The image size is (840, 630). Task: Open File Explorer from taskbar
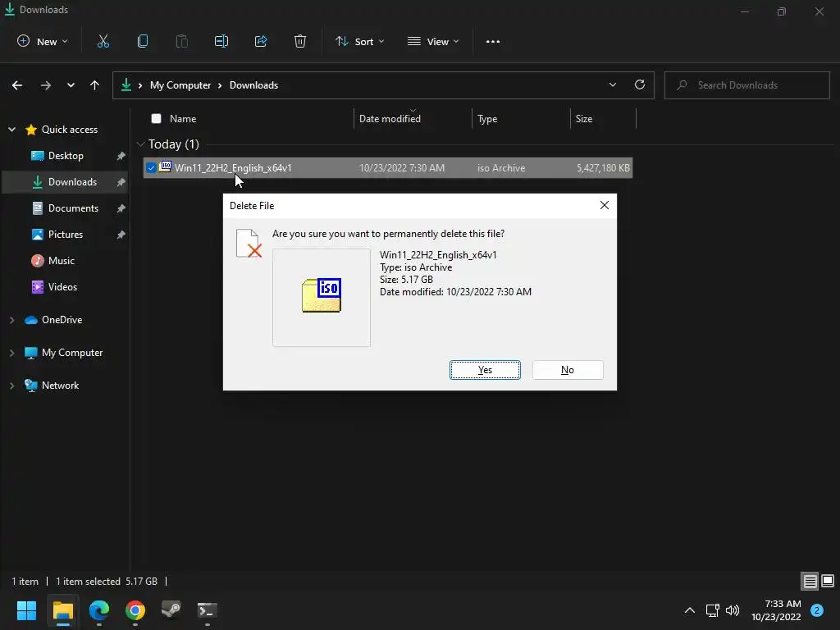(63, 610)
